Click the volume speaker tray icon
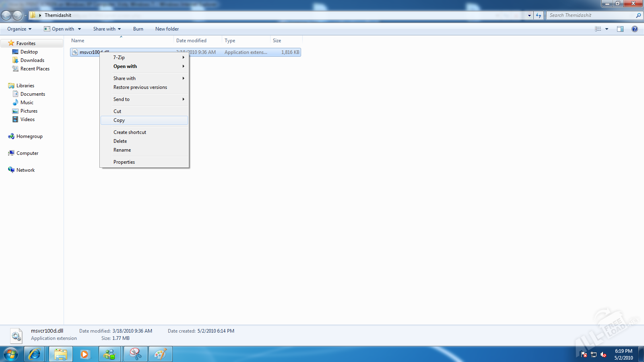Screen dimensions: 644x362 603,354
